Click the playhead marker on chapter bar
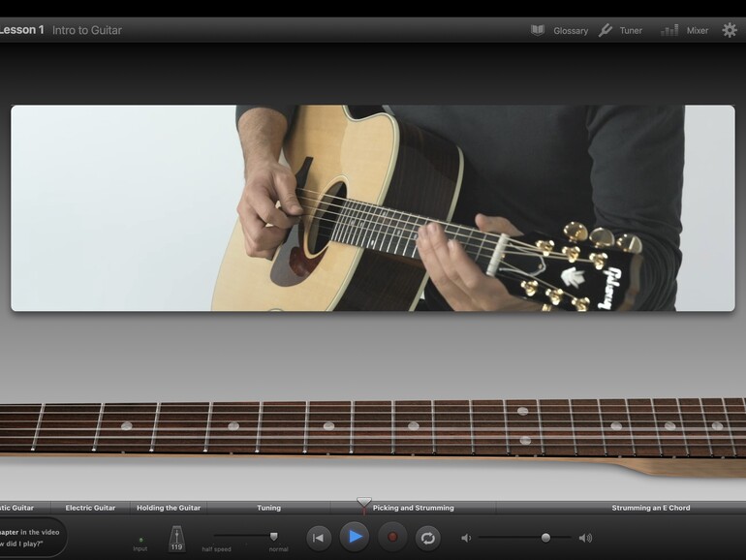Image resolution: width=746 pixels, height=560 pixels. [364, 504]
